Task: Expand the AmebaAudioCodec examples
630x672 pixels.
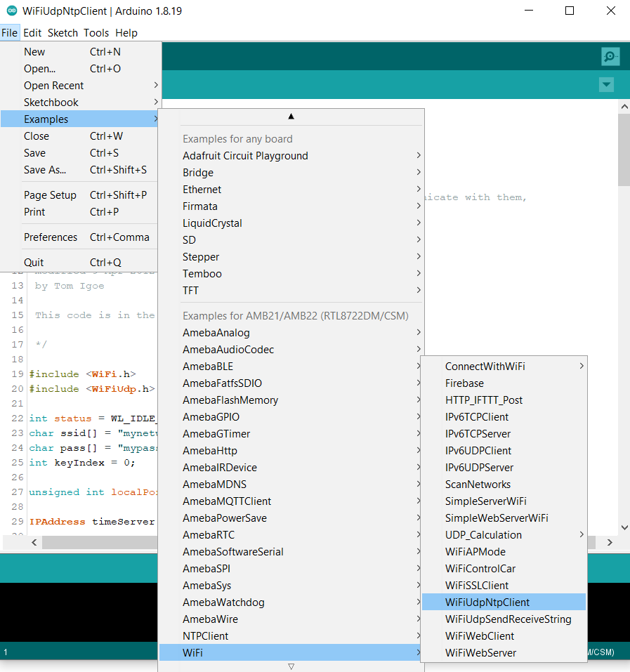Action: (x=291, y=349)
